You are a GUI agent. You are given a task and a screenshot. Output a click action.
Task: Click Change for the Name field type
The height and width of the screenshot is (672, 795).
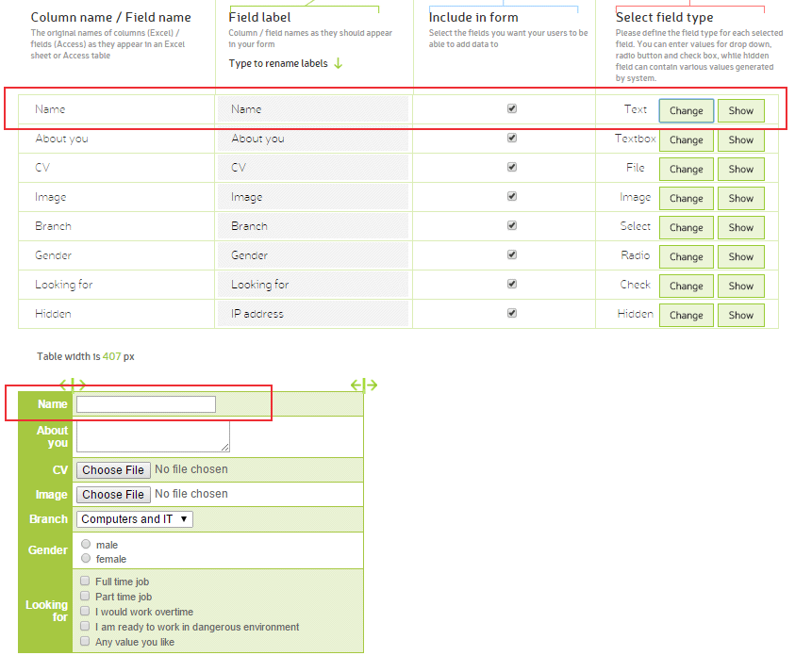[686, 110]
